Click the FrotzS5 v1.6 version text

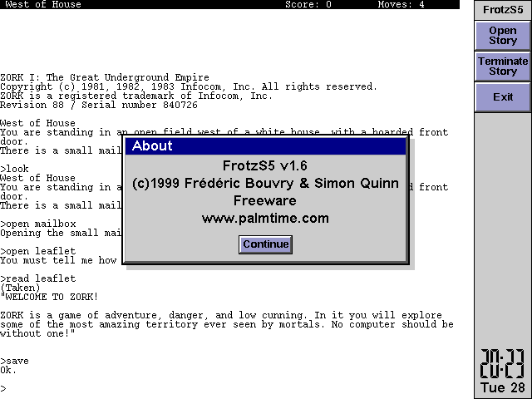click(265, 165)
